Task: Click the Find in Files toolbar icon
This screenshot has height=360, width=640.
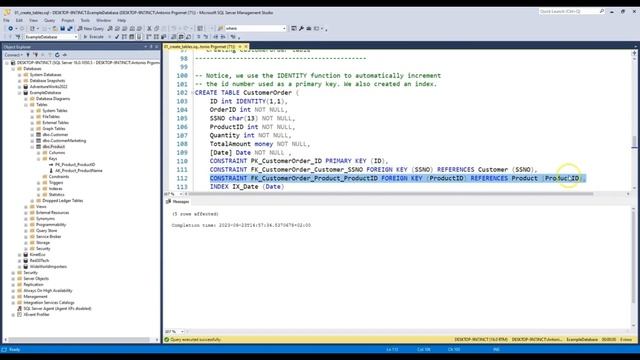Action: 220,29
